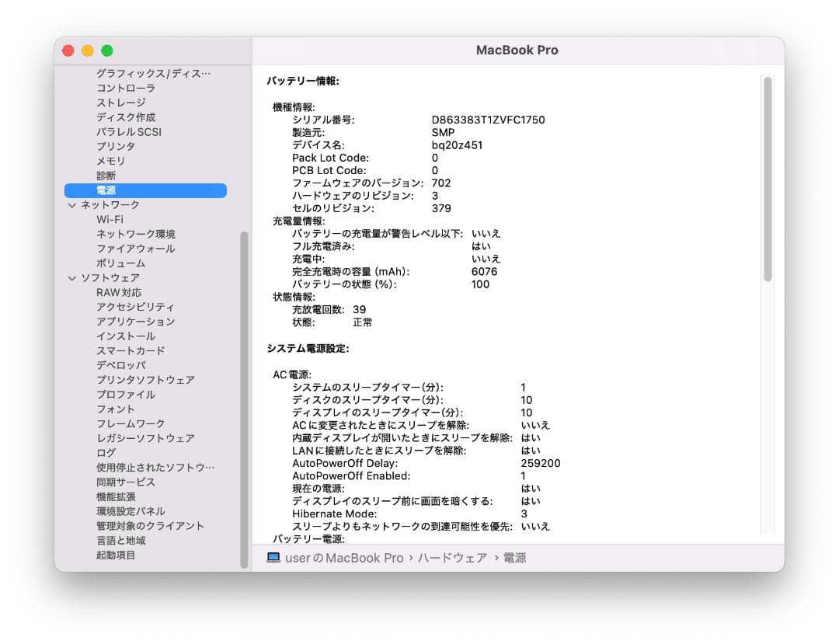Click the システム電源設定 heading
The image size is (839, 644).
[308, 349]
